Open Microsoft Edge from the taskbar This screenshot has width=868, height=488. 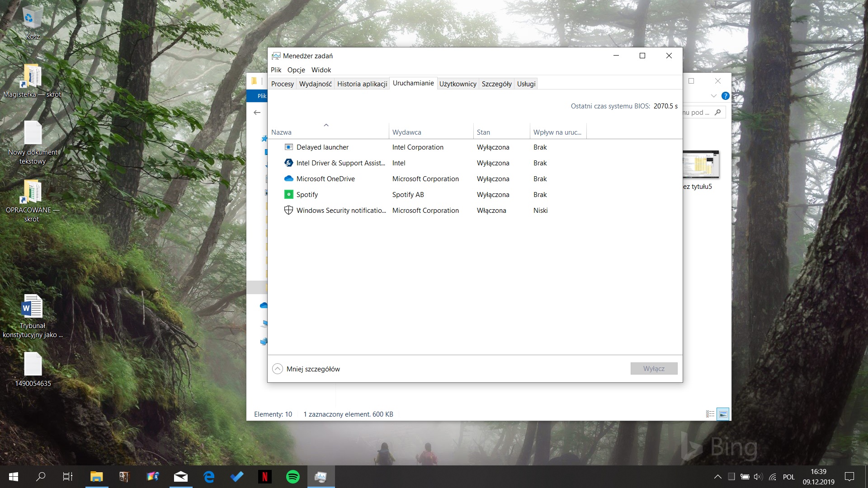point(209,476)
